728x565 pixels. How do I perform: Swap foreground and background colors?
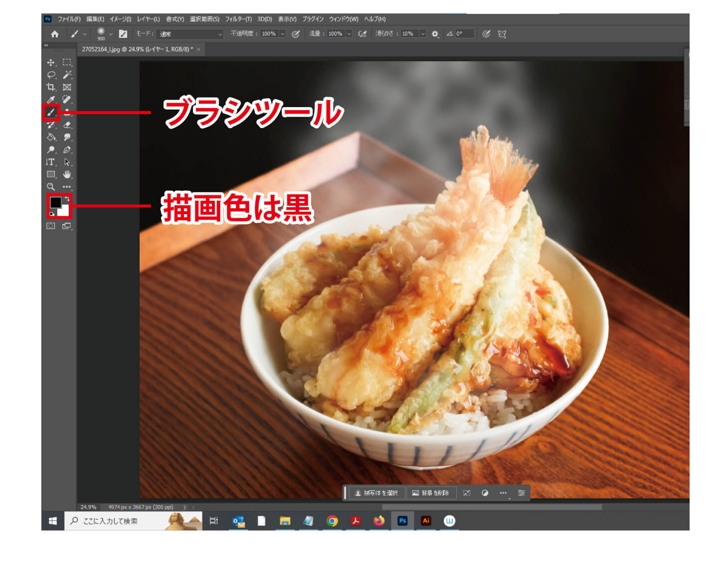67,199
